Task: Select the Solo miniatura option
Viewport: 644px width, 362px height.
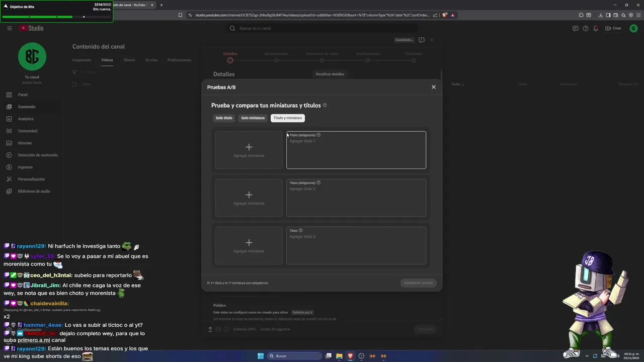Action: click(253, 118)
